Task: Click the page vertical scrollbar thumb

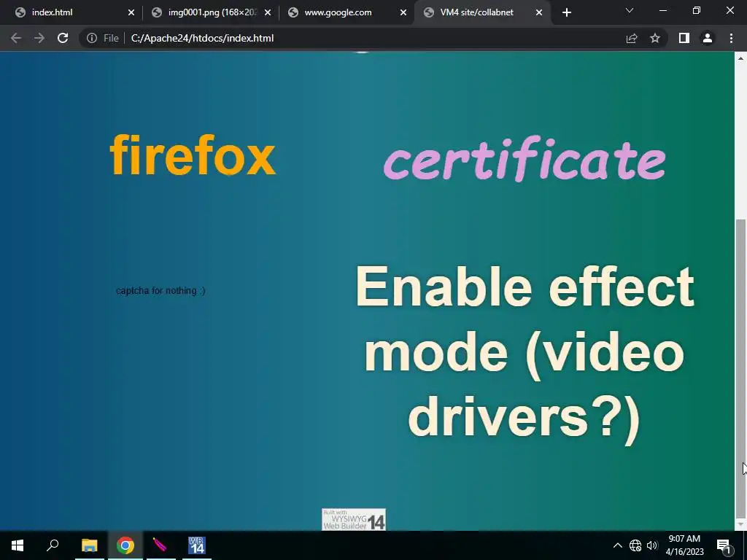Action: coord(740,367)
